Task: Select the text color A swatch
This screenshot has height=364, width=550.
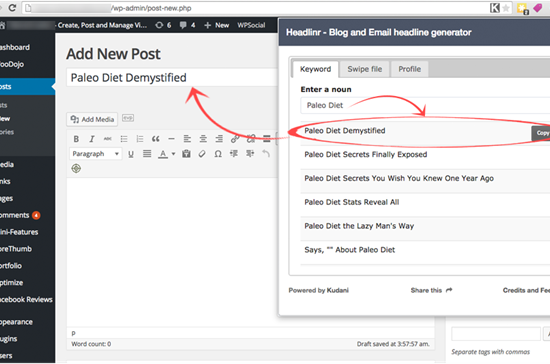Action: 163,154
